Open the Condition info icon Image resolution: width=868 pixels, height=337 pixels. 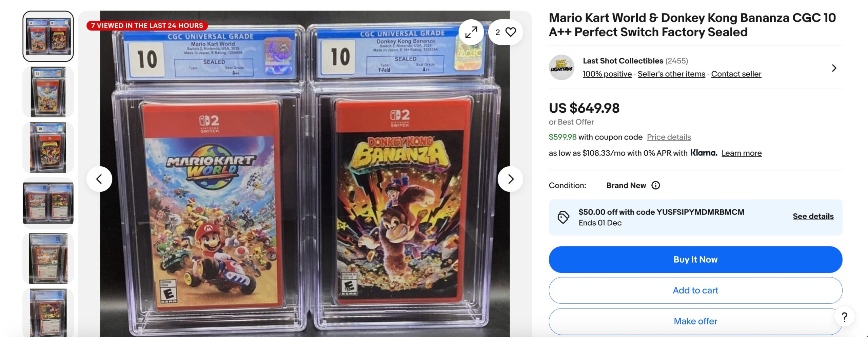(656, 185)
